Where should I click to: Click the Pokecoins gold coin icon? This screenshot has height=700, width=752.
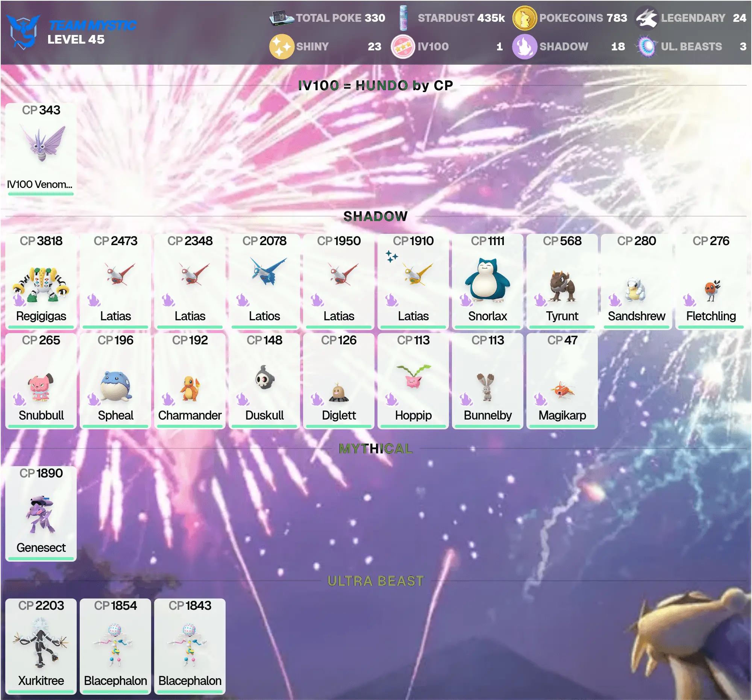point(524,18)
